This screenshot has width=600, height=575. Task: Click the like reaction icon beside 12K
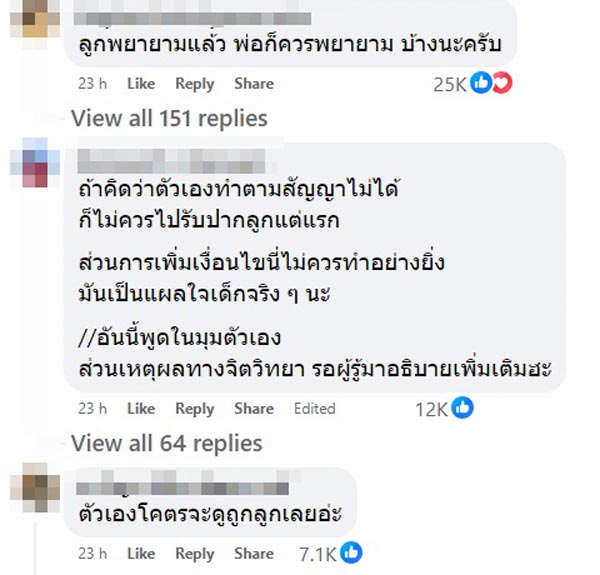pyautogui.click(x=461, y=408)
